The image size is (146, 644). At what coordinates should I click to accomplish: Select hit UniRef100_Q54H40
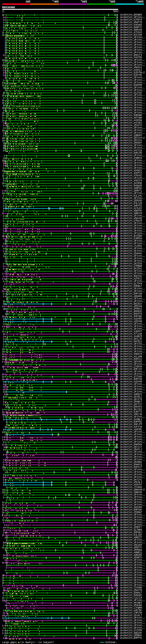click(x=131, y=253)
